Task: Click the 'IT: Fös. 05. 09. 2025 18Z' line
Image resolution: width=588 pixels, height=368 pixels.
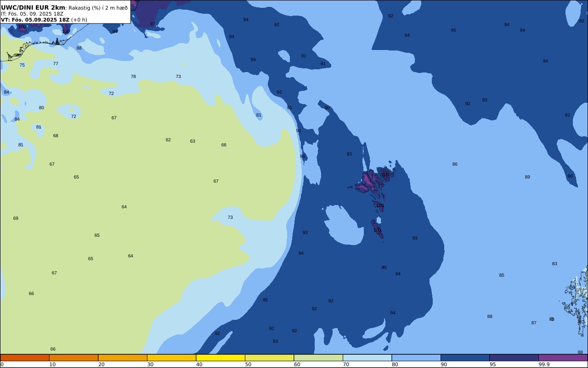Action: tap(32, 14)
